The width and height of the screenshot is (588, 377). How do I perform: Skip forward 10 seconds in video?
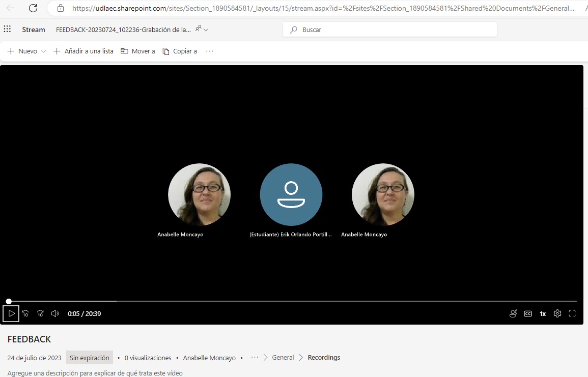pos(40,313)
